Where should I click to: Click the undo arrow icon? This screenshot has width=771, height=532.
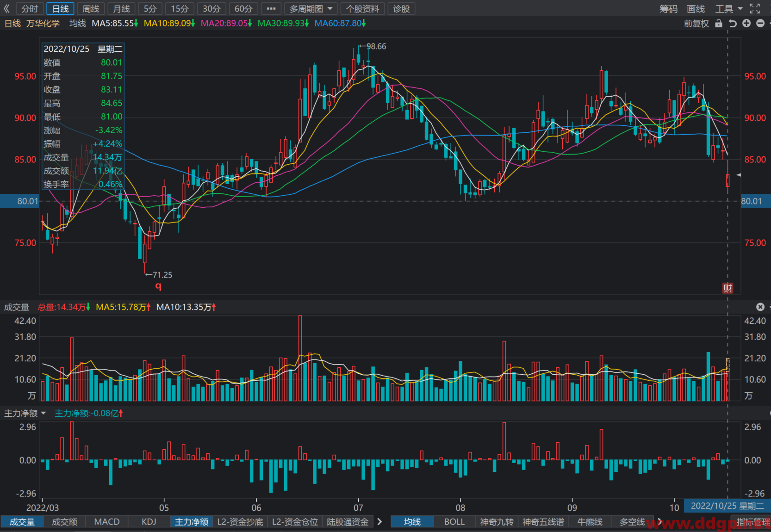(733, 24)
